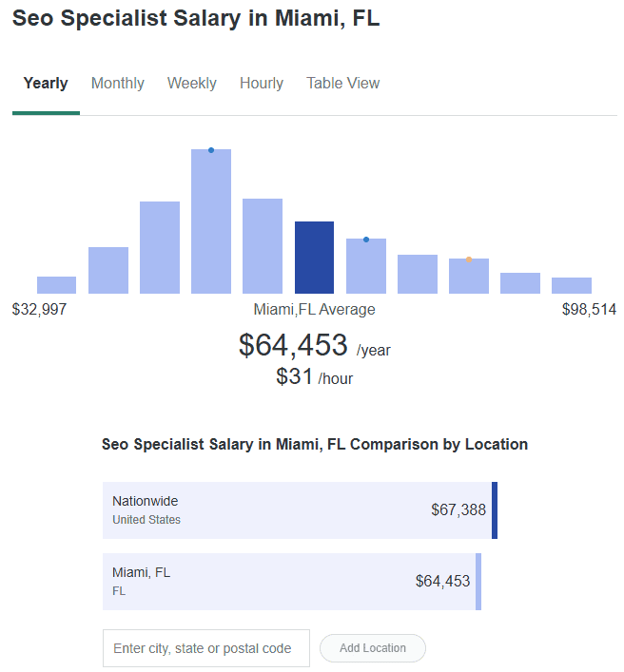This screenshot has height=672, width=624.
Task: Show the Hourly salary view
Action: 262,84
